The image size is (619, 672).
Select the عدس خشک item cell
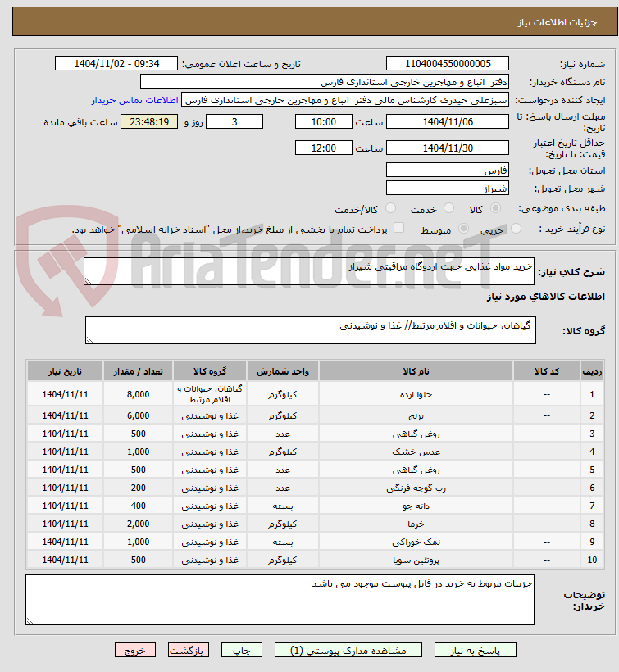coord(416,452)
